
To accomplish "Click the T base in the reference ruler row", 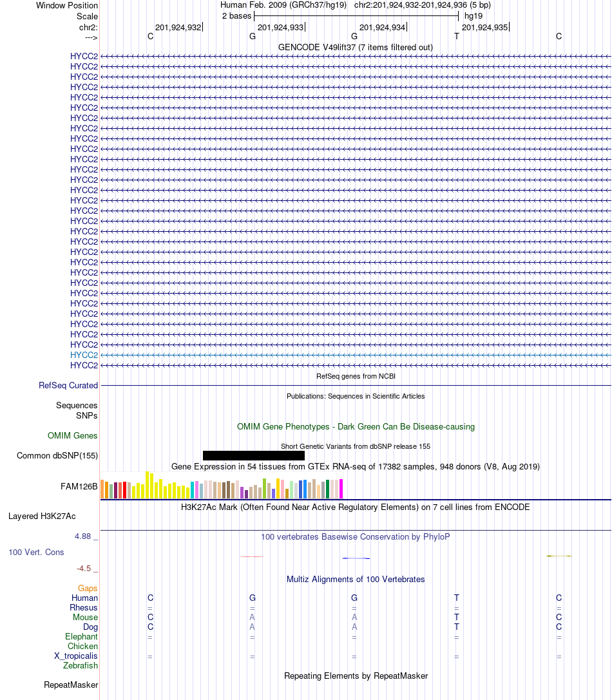I will 457,37.
